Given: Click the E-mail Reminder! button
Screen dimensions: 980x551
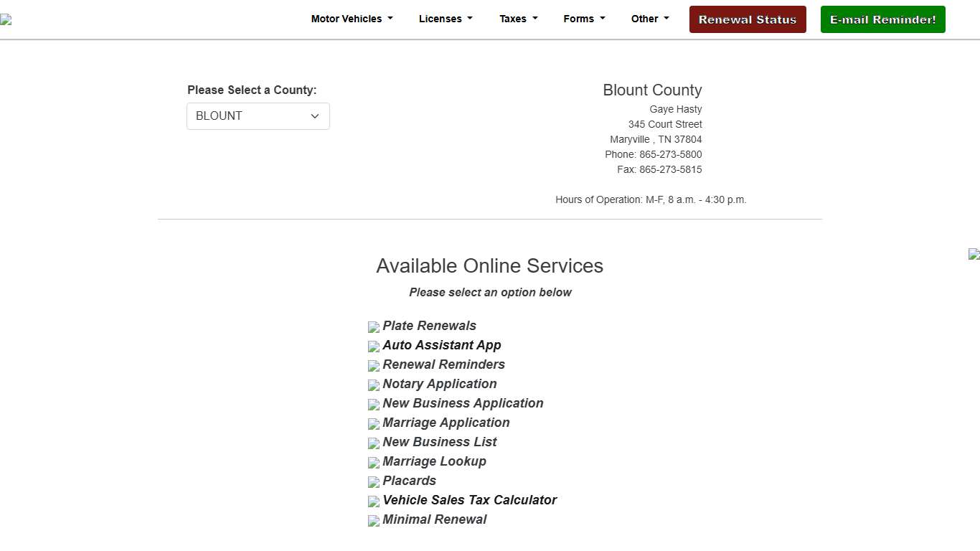Looking at the screenshot, I should coord(882,19).
